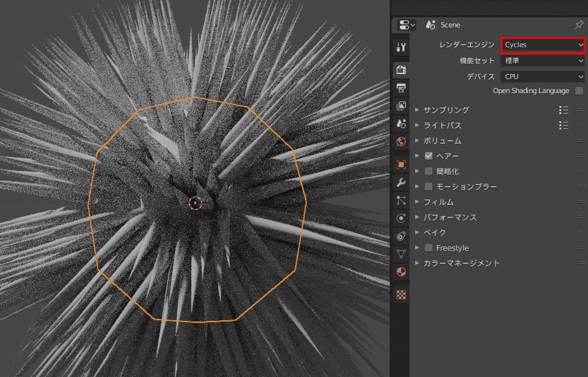
Task: Open the デバイス CPU dropdown
Action: [543, 77]
